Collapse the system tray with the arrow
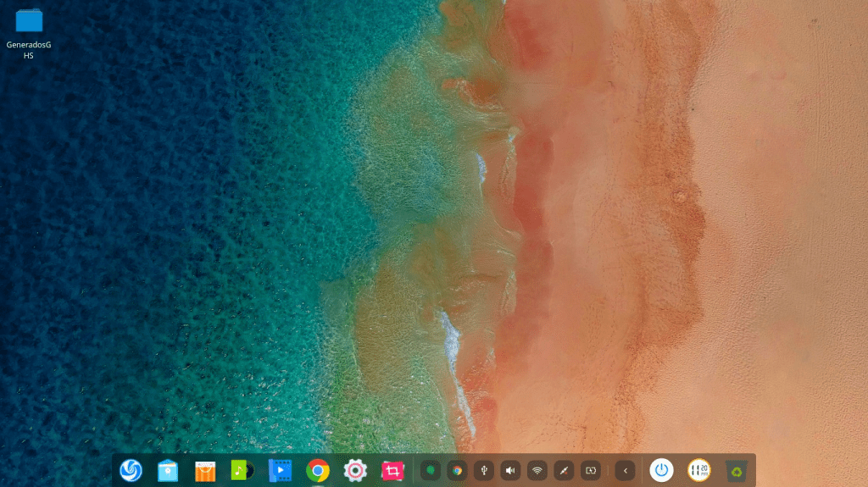 tap(626, 470)
